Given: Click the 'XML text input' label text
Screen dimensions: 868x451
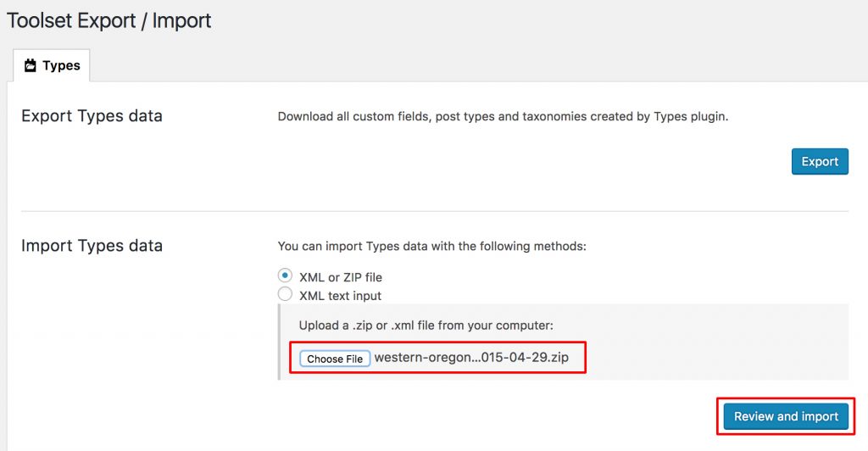Looking at the screenshot, I should click(x=340, y=296).
